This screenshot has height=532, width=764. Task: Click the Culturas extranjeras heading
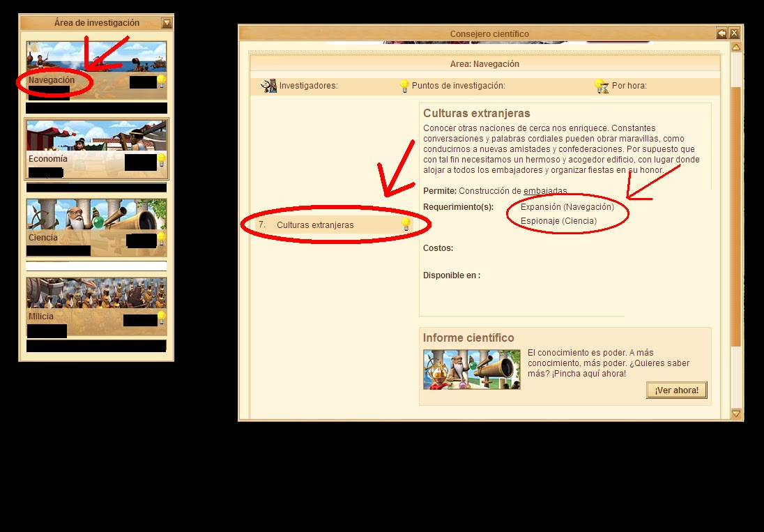coord(477,114)
